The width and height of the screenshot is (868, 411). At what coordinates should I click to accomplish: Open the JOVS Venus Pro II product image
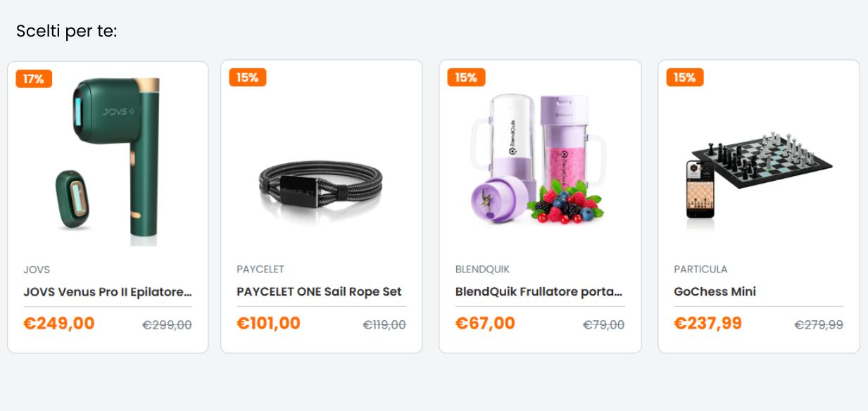click(108, 162)
